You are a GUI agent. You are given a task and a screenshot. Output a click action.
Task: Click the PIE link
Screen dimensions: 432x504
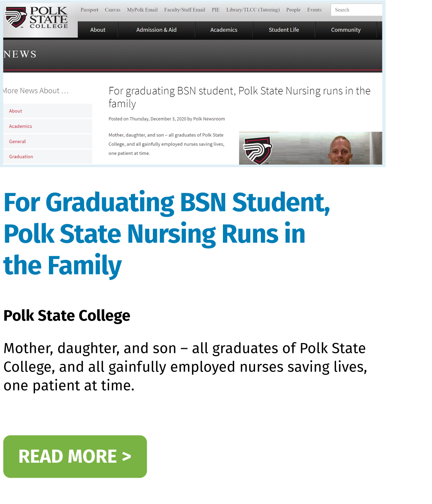(x=216, y=10)
